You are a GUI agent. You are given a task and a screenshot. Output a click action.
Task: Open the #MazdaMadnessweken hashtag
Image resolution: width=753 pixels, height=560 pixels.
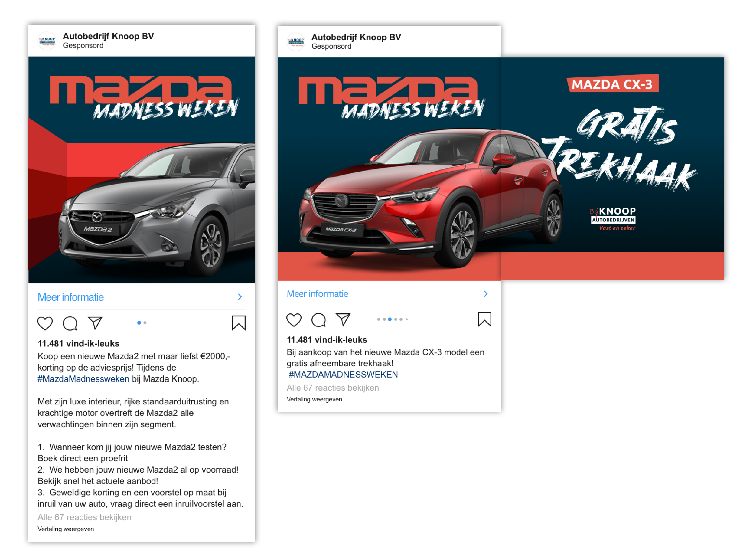coord(83,379)
